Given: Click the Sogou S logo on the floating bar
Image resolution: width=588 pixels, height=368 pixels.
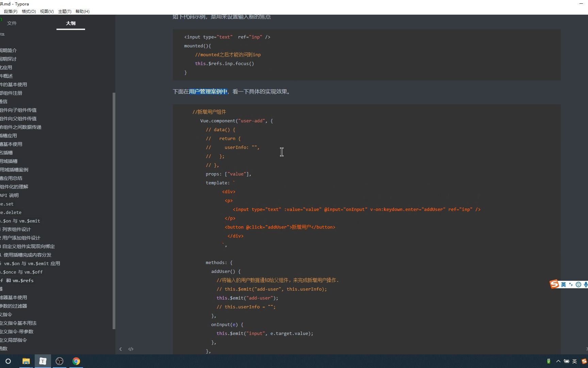Looking at the screenshot, I should coord(554,284).
